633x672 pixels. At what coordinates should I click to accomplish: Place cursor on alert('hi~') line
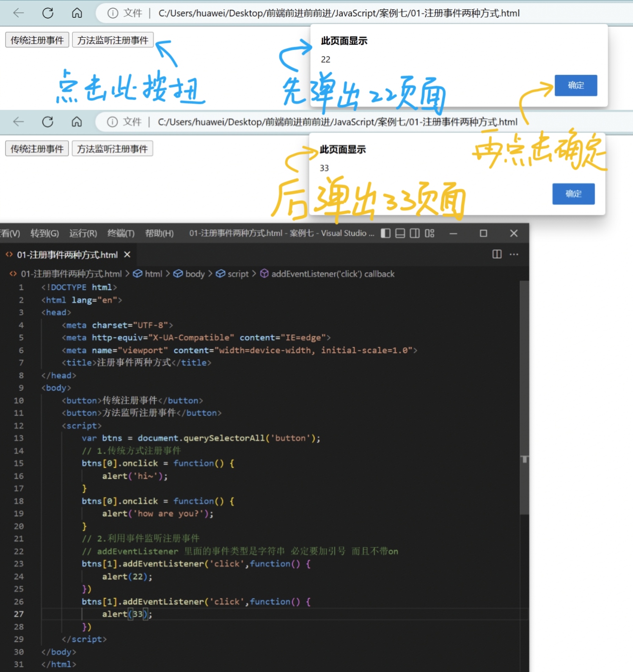pyautogui.click(x=135, y=476)
